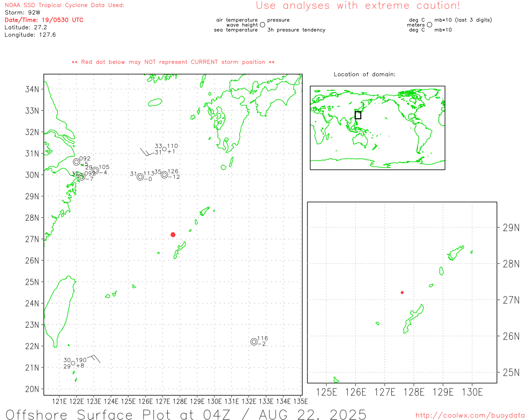Click 'NOAA SSD Tropical Cyclone Data Used:' heading
The width and height of the screenshot is (525, 420).
click(x=64, y=5)
